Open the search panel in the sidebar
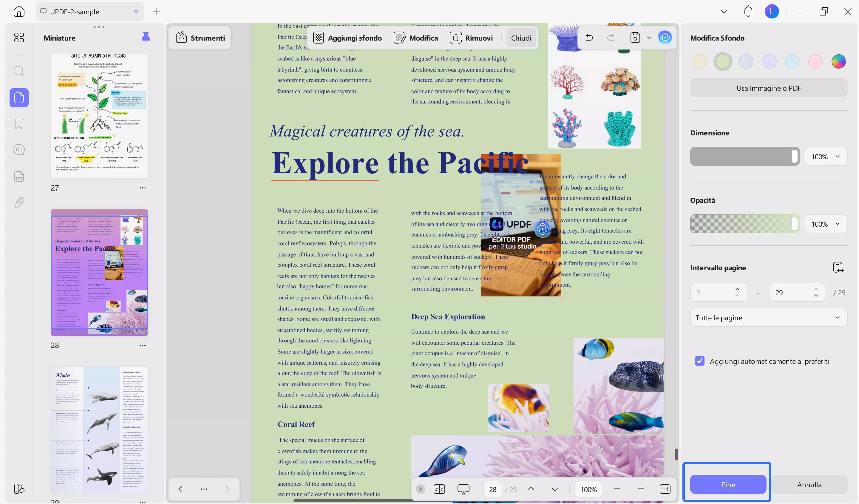The width and height of the screenshot is (859, 504). point(19,71)
